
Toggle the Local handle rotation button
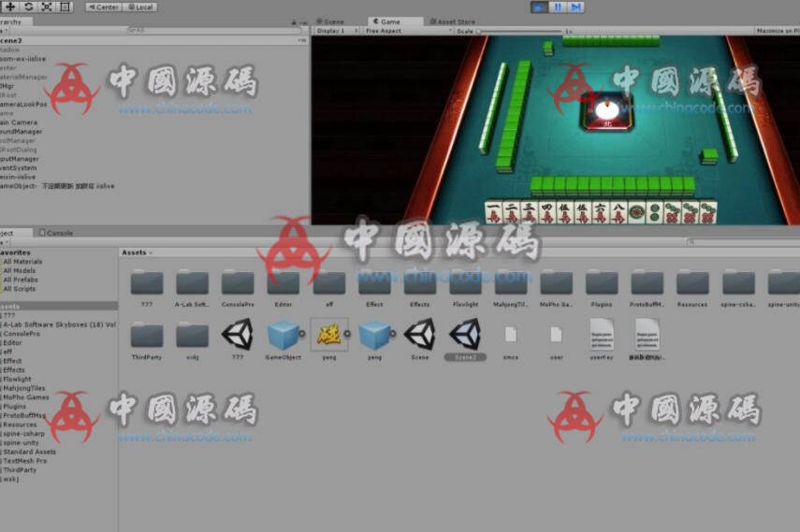[139, 7]
